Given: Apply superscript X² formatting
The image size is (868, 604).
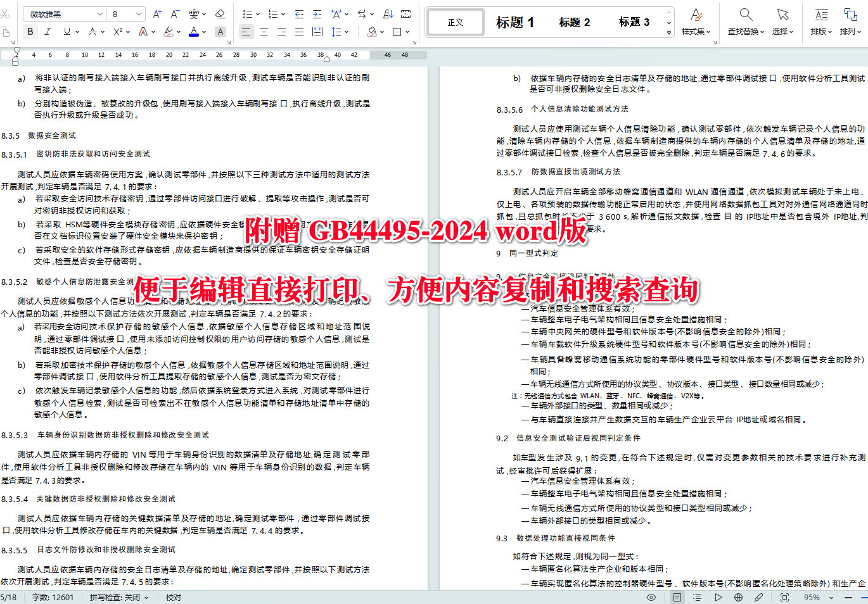Looking at the screenshot, I should (x=118, y=31).
